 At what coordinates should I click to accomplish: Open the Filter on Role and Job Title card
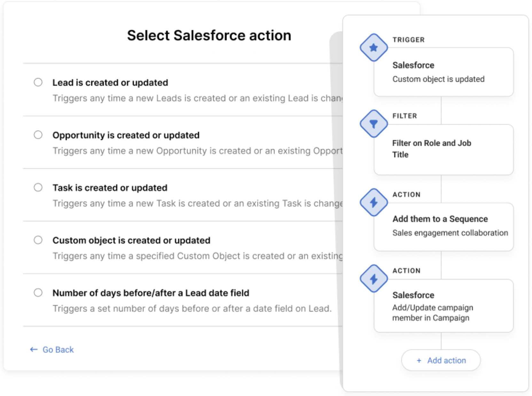tap(443, 149)
